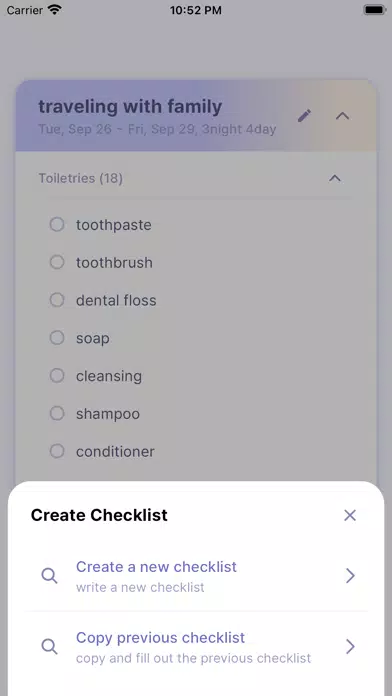Tap the battery indicator in status bar
The image size is (392, 696).
pos(375,10)
